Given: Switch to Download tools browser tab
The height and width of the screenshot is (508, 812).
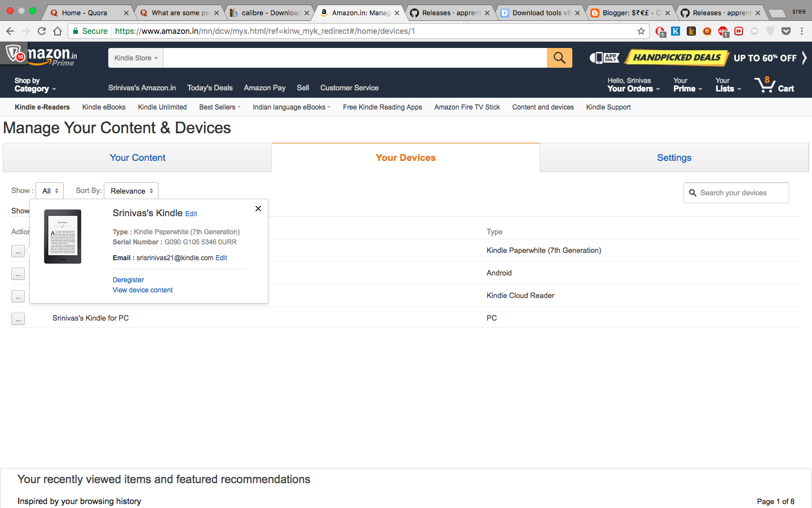Looking at the screenshot, I should pyautogui.click(x=540, y=13).
